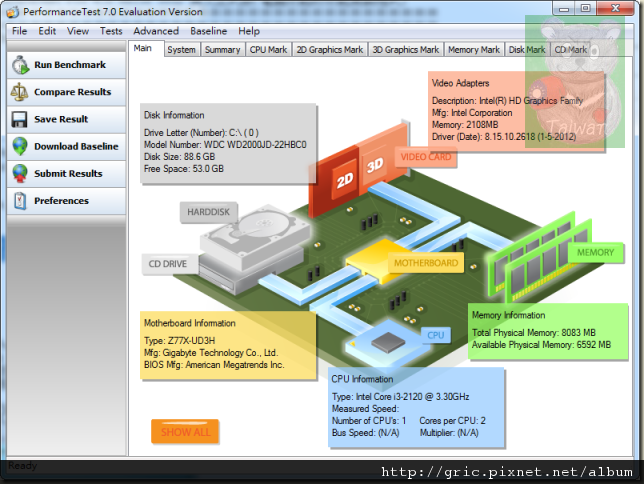Maximize the PerformanceTest window
Viewport: 644px width, 484px height.
point(586,8)
